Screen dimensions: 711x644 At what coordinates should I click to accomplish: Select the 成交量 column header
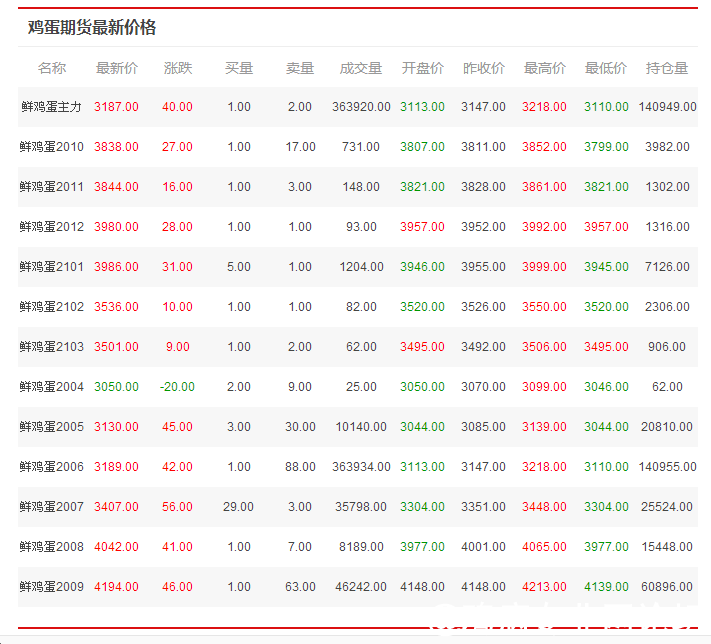point(361,68)
